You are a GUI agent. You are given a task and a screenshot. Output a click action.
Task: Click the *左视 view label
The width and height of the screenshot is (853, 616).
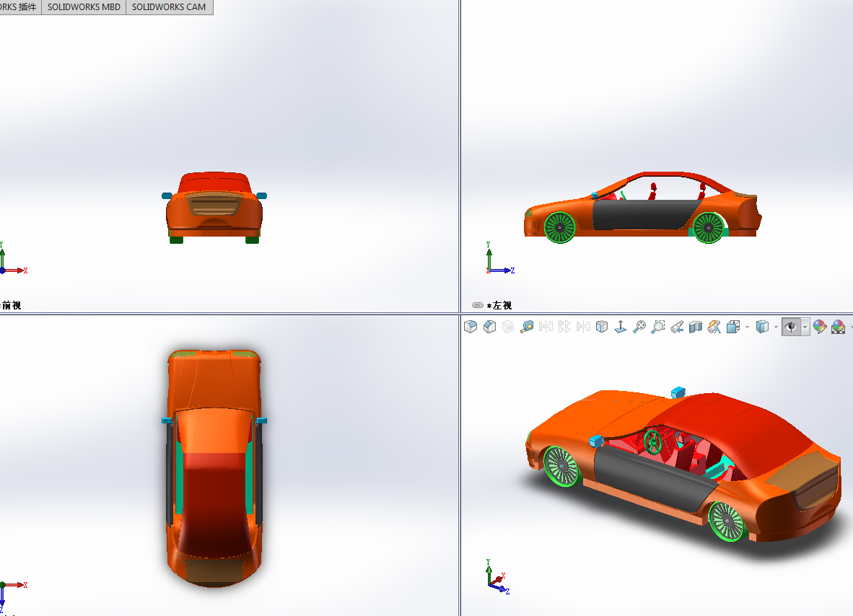[499, 306]
